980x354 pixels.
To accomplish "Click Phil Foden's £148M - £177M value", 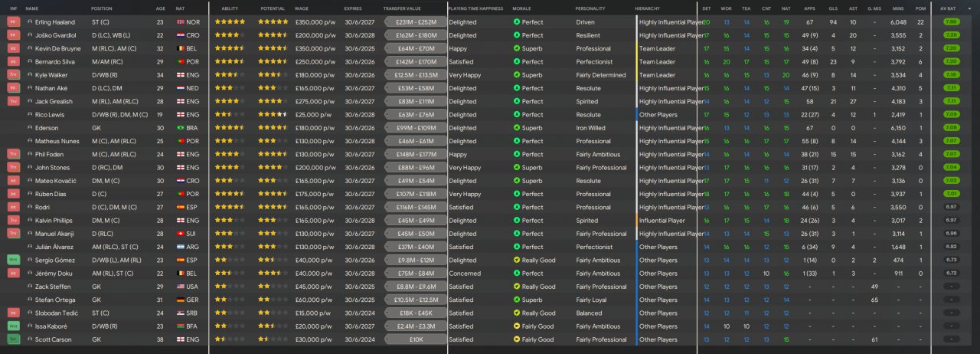I will pyautogui.click(x=416, y=154).
